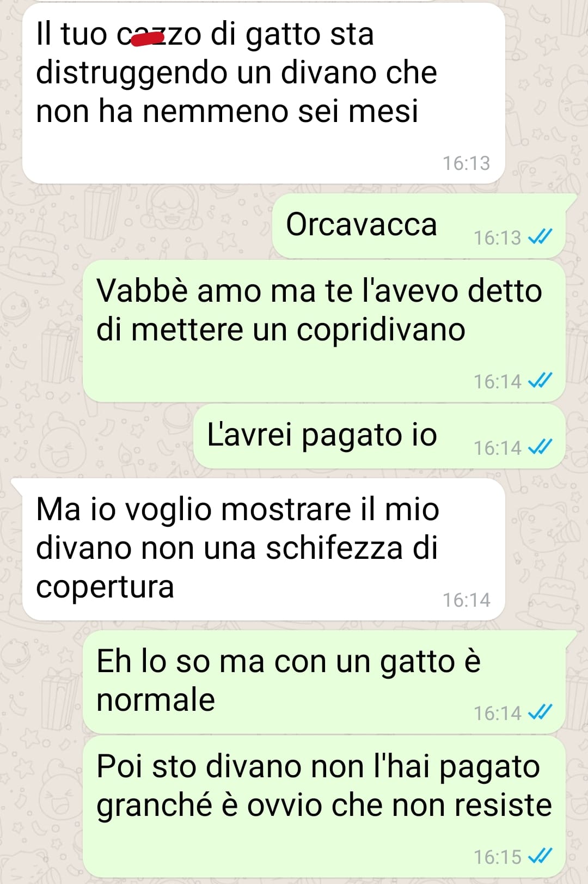
Task: Click the read ticks on gatto è normale message
Action: (540, 712)
